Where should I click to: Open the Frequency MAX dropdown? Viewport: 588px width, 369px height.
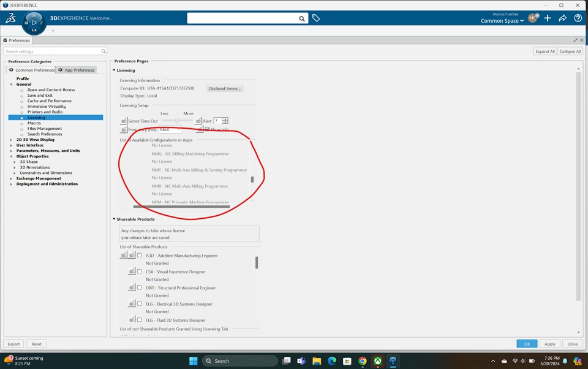pos(170,129)
